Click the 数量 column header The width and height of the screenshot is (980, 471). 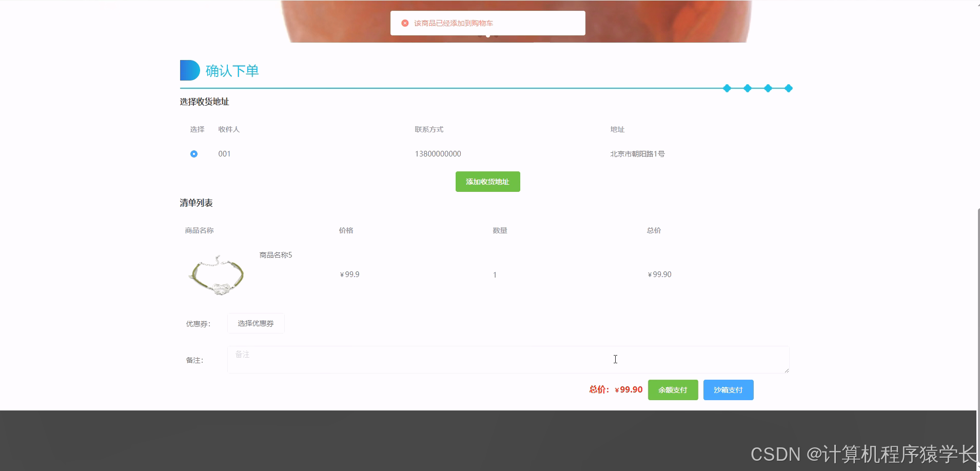point(500,230)
